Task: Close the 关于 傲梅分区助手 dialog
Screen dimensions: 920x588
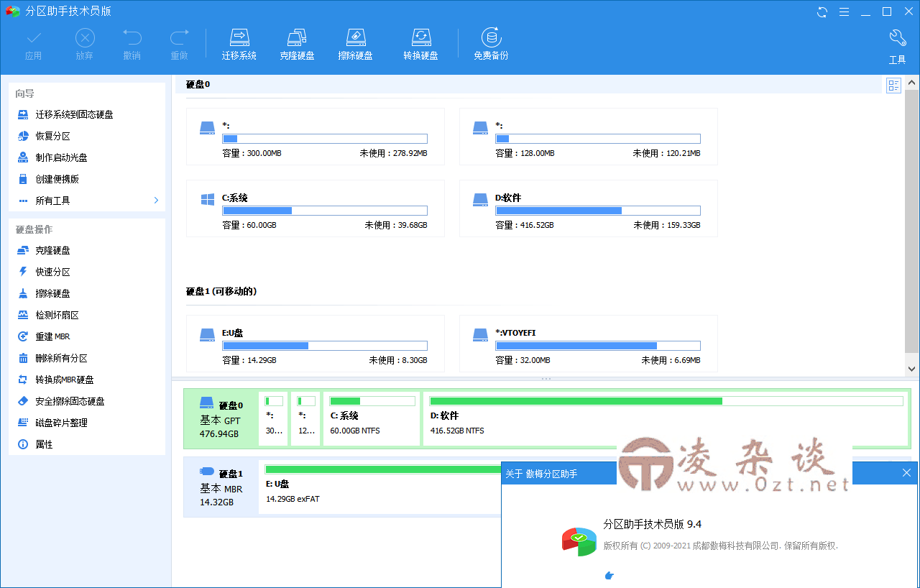Action: coord(906,473)
